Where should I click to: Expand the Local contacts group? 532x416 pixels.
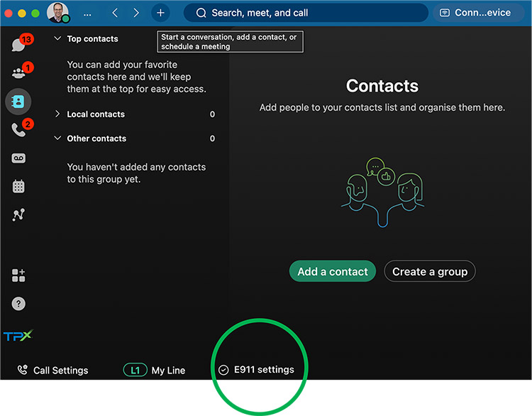(57, 114)
